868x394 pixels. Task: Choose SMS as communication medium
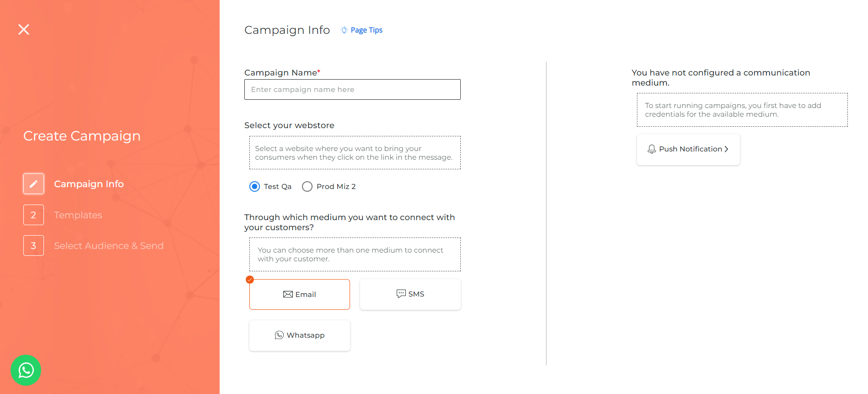click(410, 294)
